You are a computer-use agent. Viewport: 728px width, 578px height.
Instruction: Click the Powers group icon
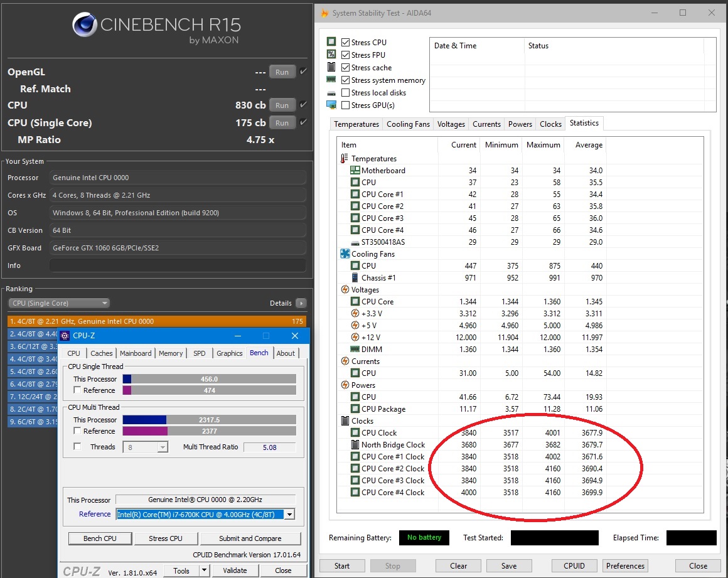(x=345, y=385)
